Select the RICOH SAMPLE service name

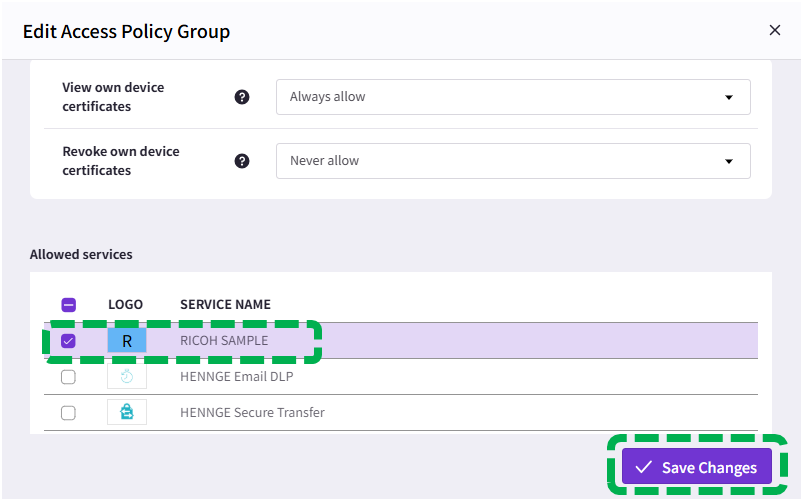[224, 341]
